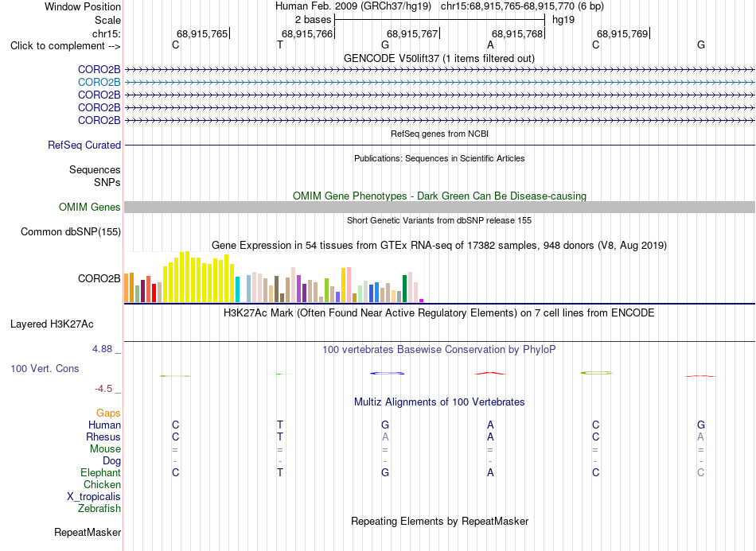Click 'Short Genetic Variants from dbSNP release 155'

point(439,220)
